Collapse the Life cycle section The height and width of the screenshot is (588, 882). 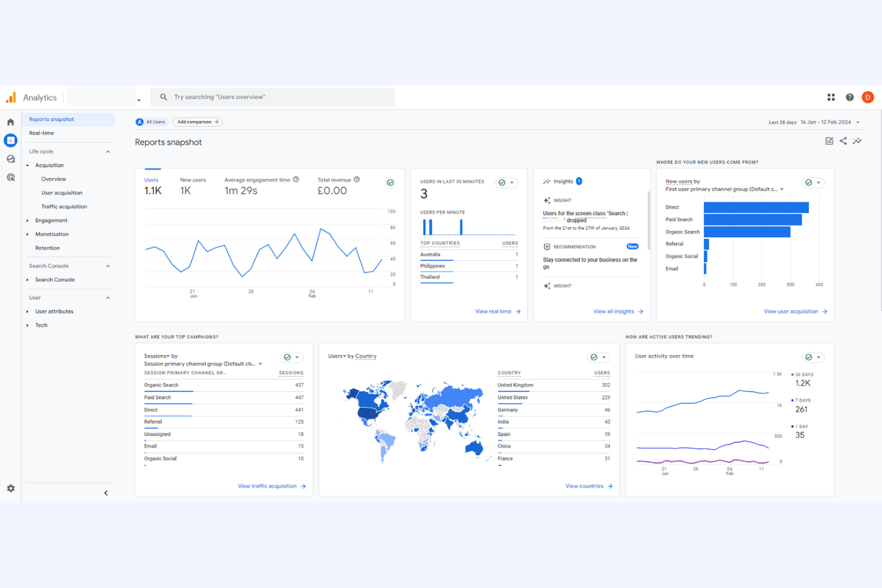pyautogui.click(x=107, y=151)
